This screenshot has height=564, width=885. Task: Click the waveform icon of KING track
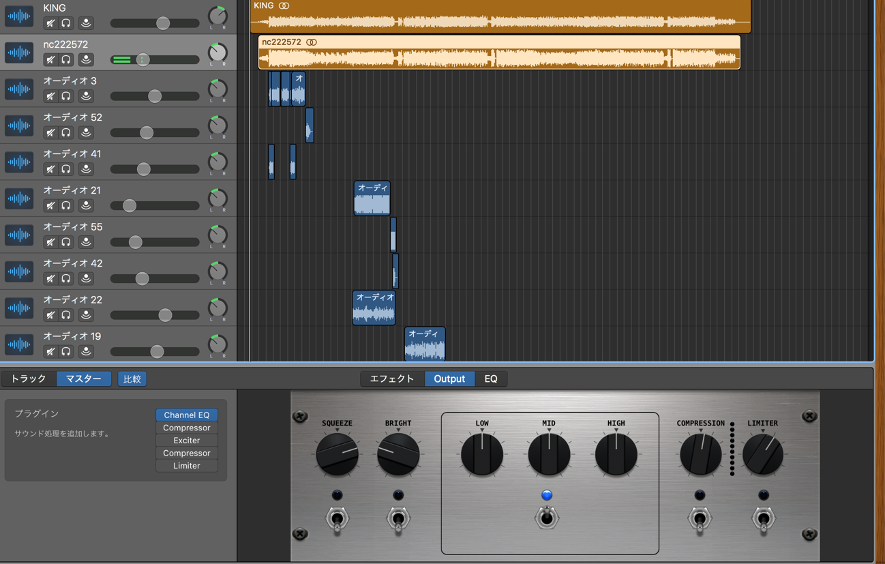pyautogui.click(x=19, y=16)
